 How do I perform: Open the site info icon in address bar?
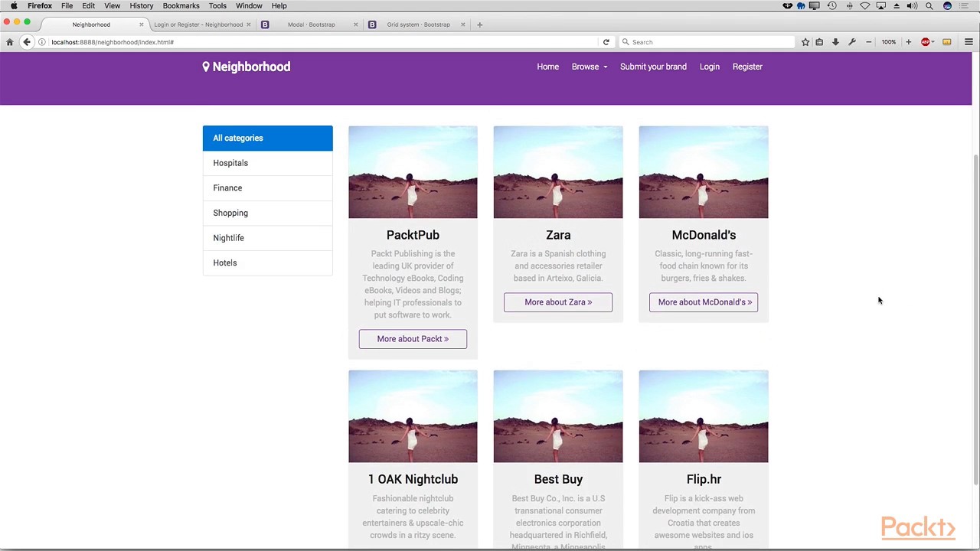42,42
